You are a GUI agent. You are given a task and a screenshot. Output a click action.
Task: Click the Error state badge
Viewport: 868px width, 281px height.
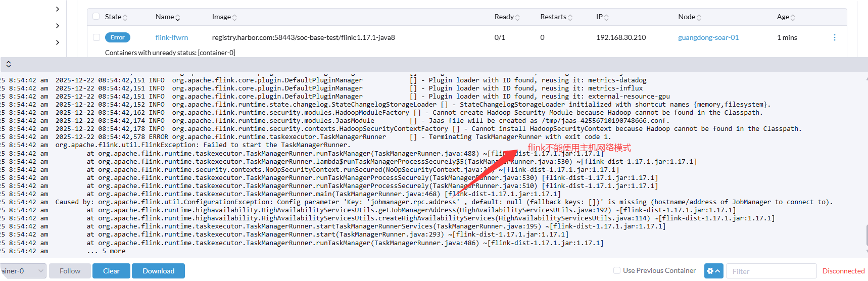pyautogui.click(x=117, y=37)
